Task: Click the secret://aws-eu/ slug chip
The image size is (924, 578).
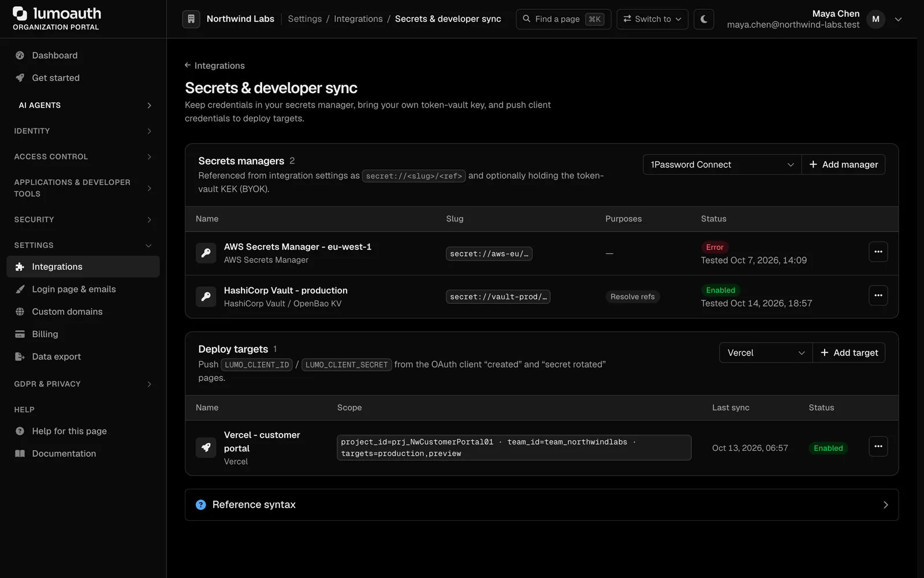Action: tap(489, 254)
